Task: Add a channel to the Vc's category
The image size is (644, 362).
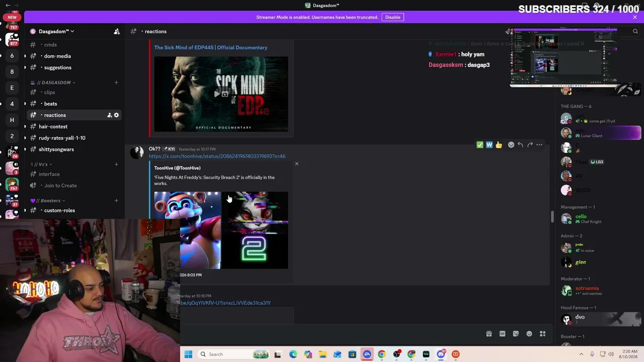Action: (116, 164)
